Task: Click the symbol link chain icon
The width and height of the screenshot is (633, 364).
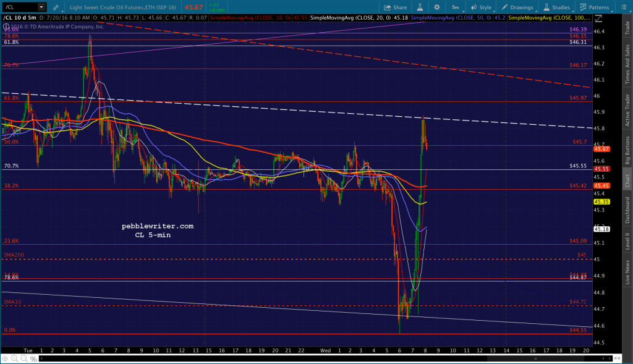Action: [56, 7]
